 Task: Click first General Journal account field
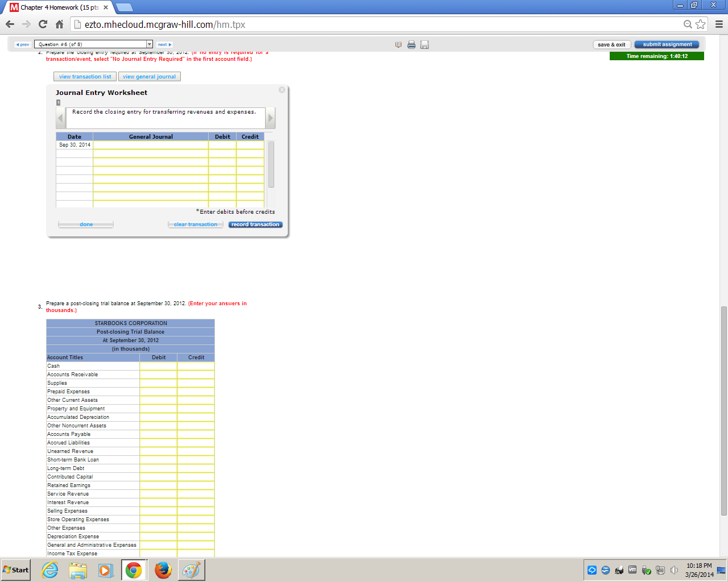click(x=151, y=145)
